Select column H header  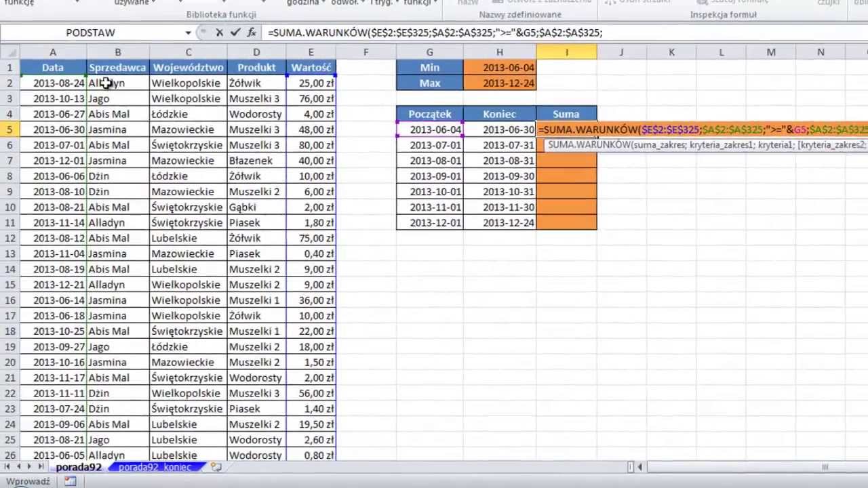coord(500,52)
